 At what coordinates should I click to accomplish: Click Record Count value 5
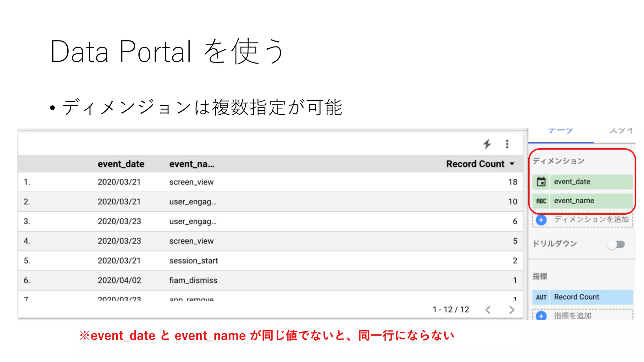click(x=515, y=241)
